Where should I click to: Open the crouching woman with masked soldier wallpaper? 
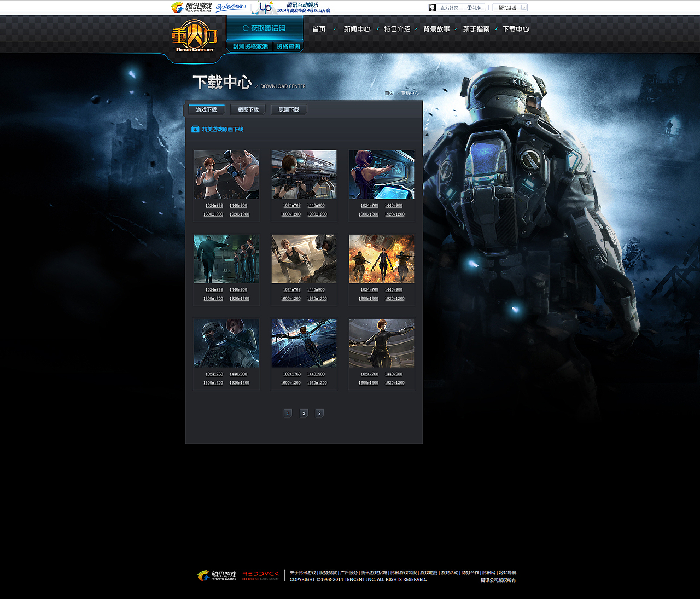pyautogui.click(x=304, y=259)
